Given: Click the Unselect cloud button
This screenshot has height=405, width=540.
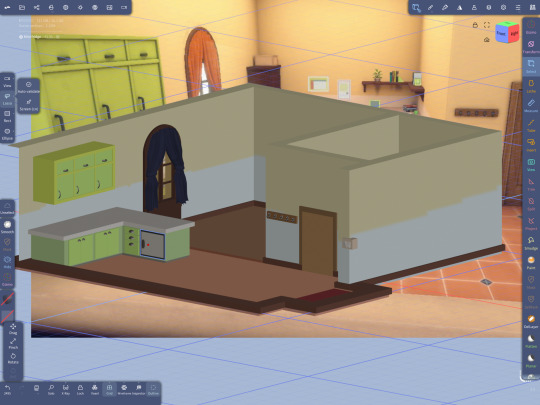Looking at the screenshot, I should tap(7, 208).
